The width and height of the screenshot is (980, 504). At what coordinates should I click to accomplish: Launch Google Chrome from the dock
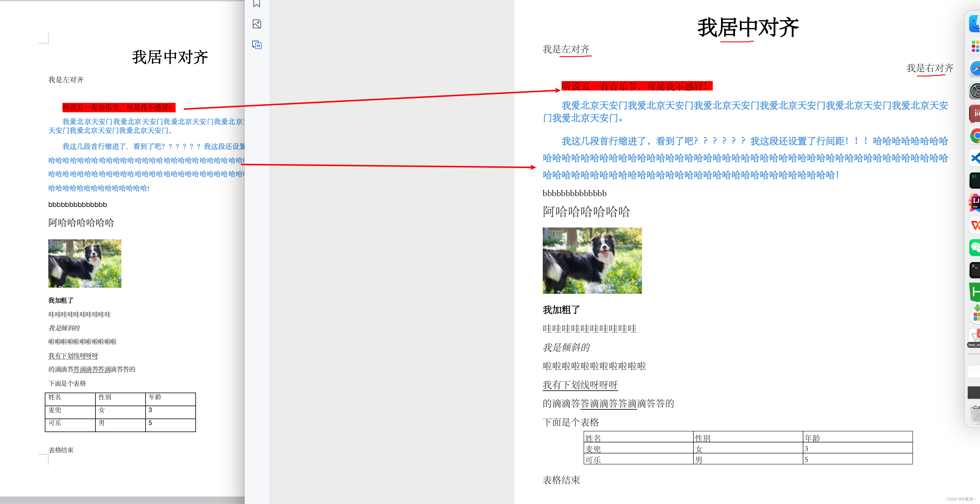975,136
